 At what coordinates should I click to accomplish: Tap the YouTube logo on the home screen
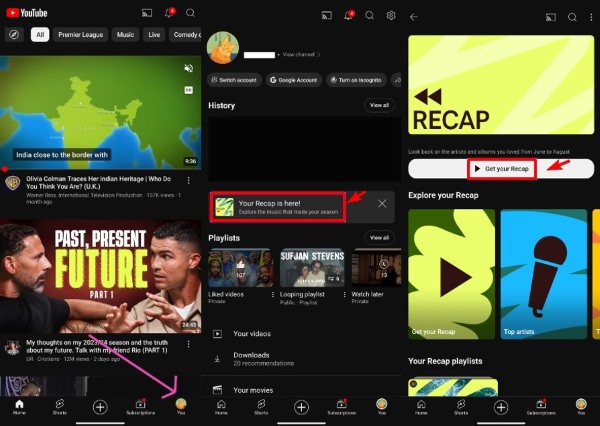click(x=26, y=13)
